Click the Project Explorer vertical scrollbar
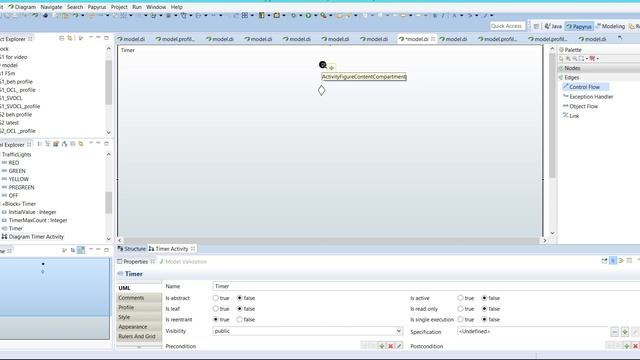This screenshot has height=360, width=640. (x=109, y=82)
